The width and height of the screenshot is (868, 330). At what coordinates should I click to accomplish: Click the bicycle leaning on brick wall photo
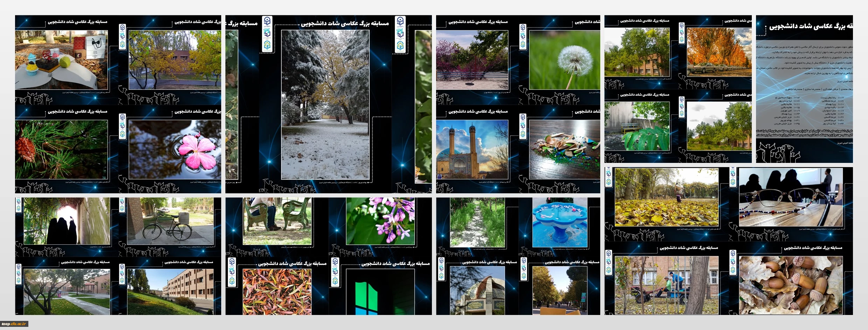pos(170,221)
